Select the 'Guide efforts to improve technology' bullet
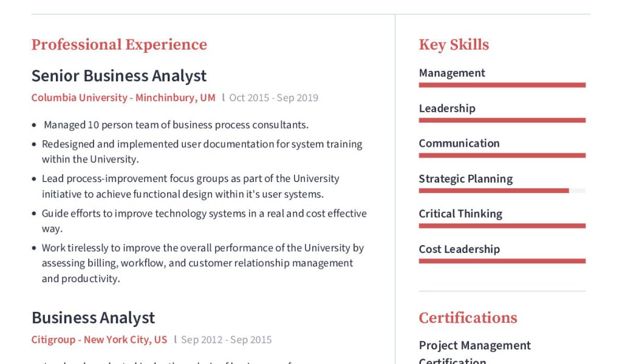The width and height of the screenshot is (622, 364). tap(204, 221)
